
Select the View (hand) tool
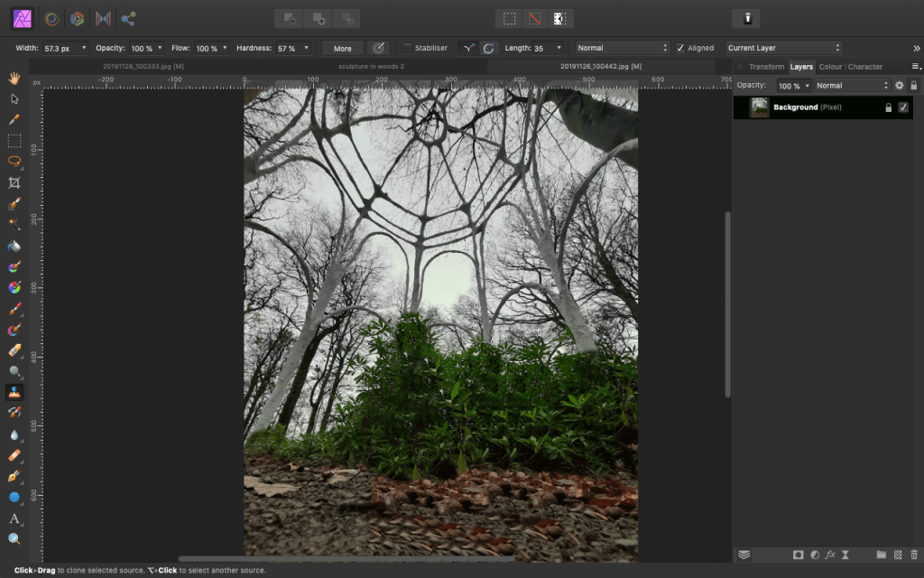point(14,79)
